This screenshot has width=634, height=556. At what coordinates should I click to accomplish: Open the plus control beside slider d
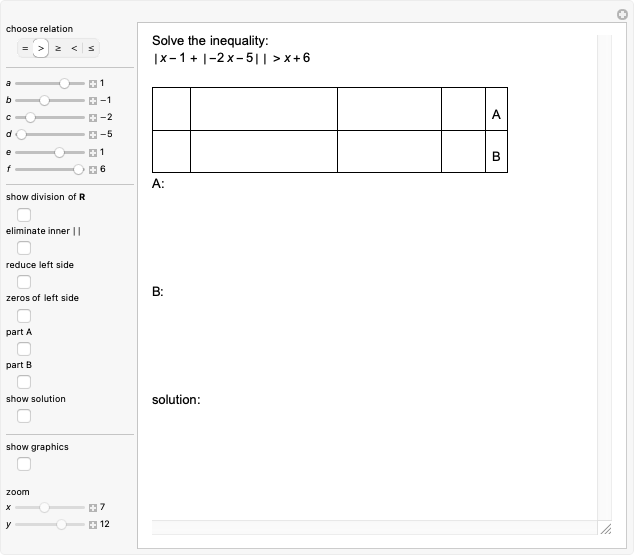[92, 134]
